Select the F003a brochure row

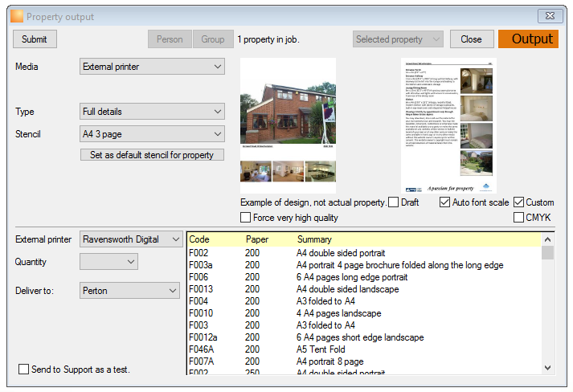363,265
